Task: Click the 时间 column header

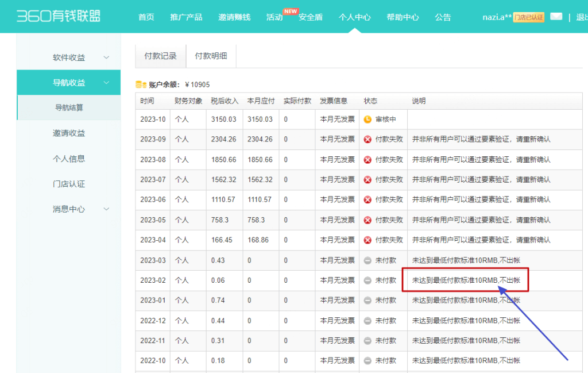Action: pyautogui.click(x=147, y=101)
